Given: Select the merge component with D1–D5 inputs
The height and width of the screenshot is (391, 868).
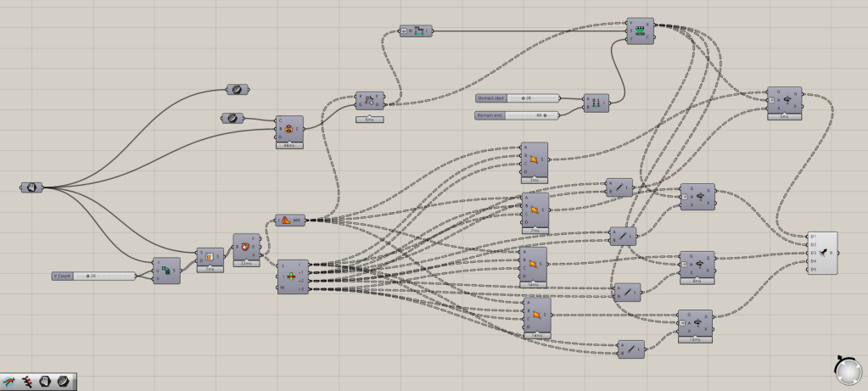Looking at the screenshot, I should pyautogui.click(x=826, y=253).
